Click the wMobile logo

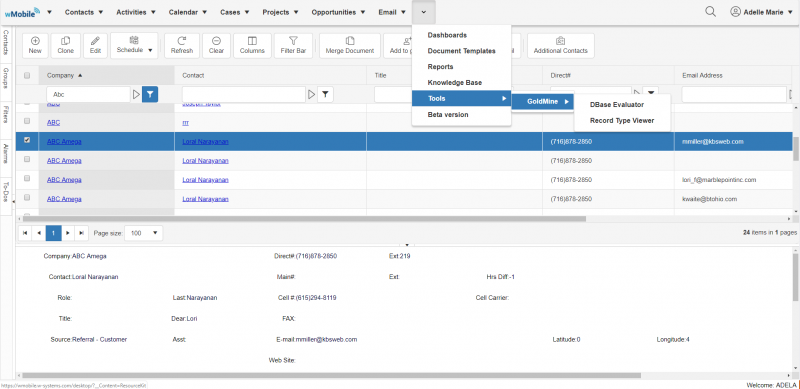coord(23,12)
